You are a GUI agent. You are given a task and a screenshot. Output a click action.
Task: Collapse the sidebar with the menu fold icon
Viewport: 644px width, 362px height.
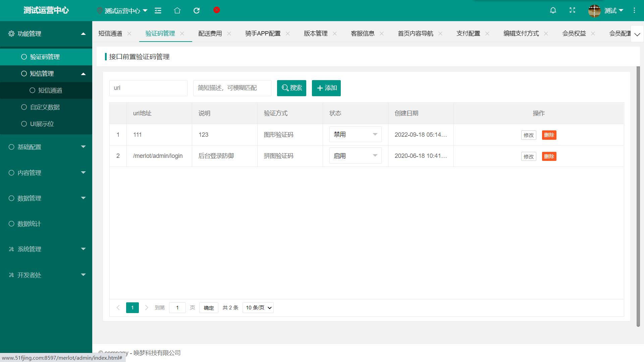pos(158,11)
